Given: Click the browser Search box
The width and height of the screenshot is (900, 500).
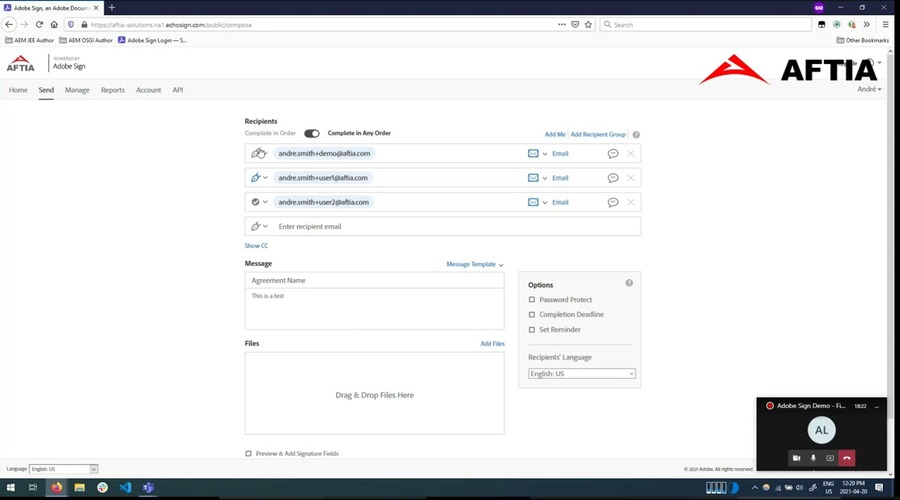Looking at the screenshot, I should [706, 25].
